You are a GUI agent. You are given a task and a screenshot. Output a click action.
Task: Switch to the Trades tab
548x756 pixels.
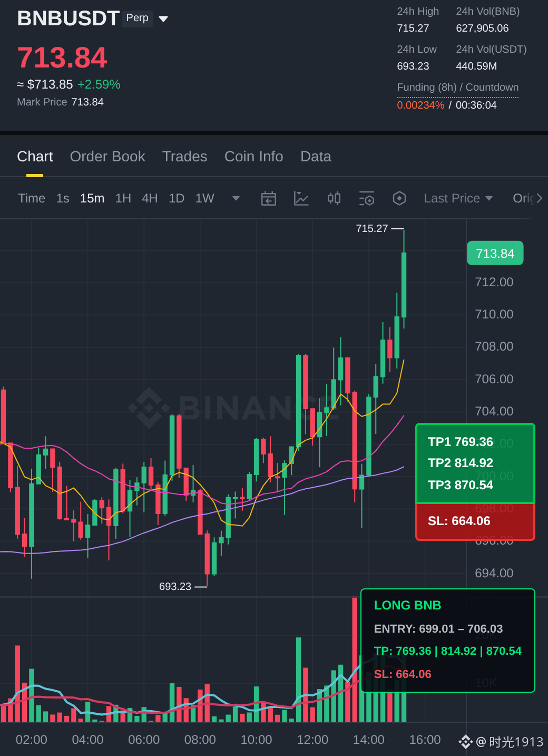(x=184, y=157)
